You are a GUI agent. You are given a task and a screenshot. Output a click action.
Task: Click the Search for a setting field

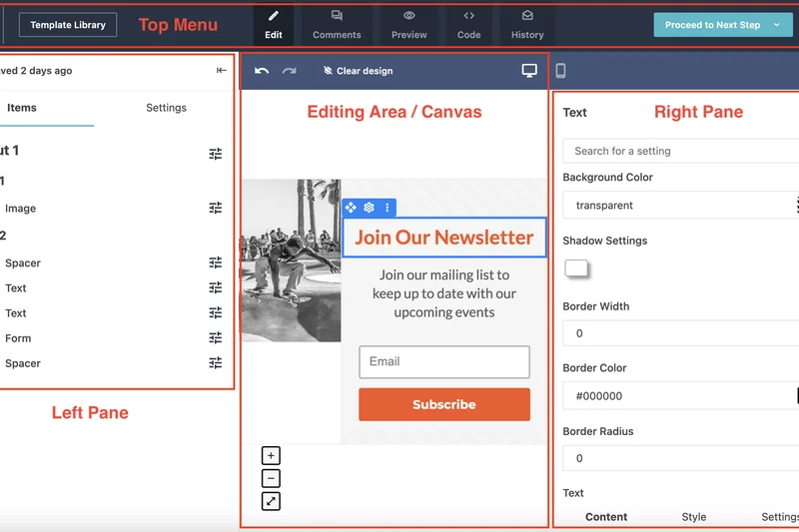click(x=681, y=151)
